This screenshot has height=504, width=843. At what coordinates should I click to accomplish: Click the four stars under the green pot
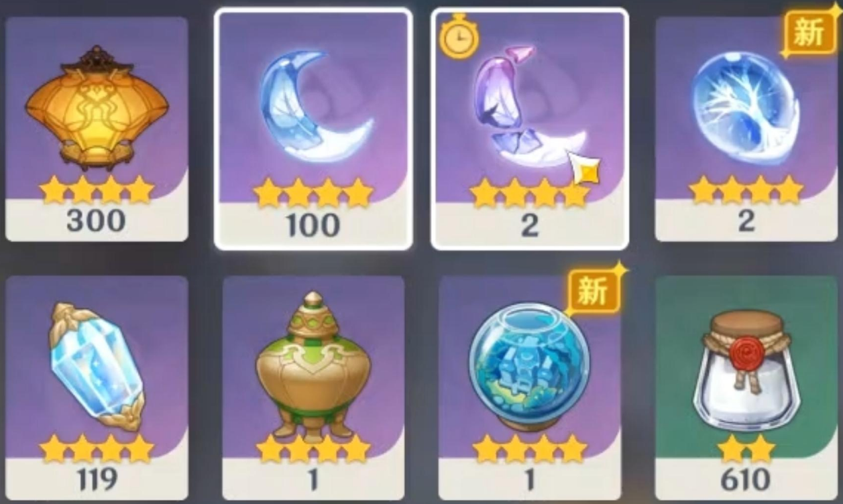tap(313, 448)
